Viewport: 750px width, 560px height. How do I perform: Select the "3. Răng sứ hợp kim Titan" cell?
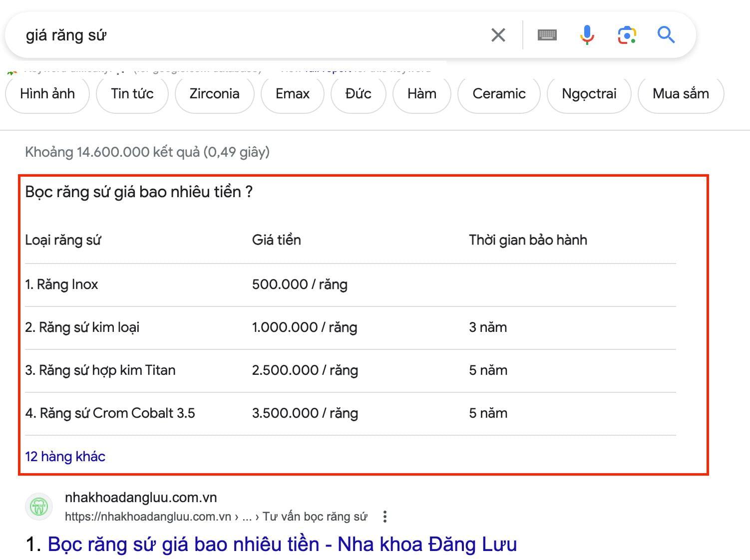point(100,370)
